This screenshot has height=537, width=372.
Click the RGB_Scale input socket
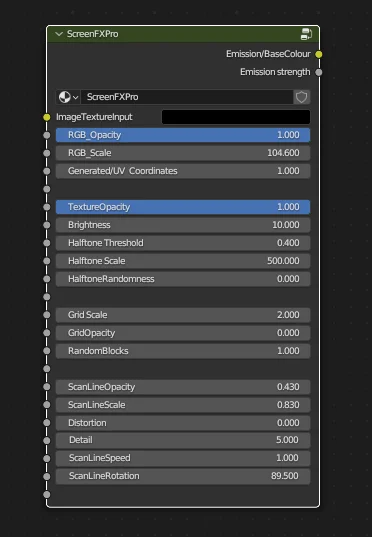47,153
